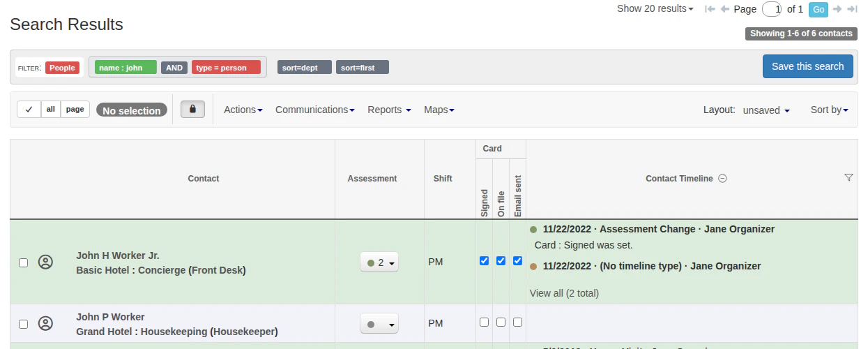The image size is (868, 349).
Task: Open John H Worker Jr. contact link
Action: coord(118,255)
